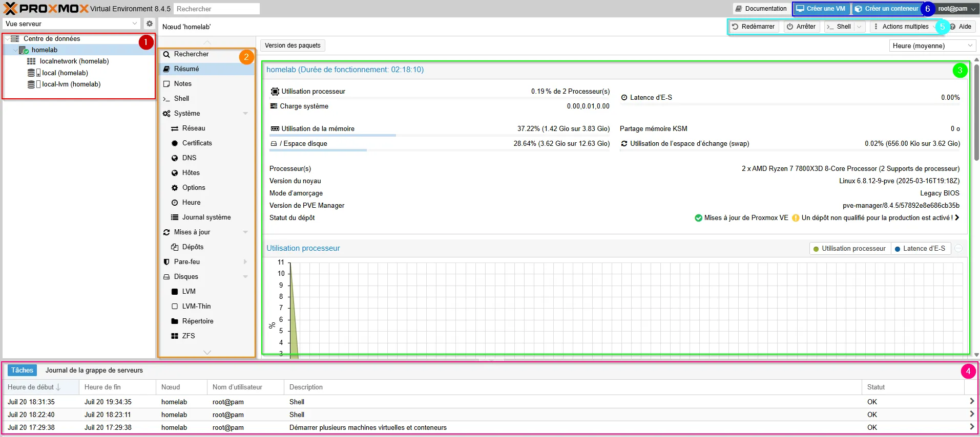Viewport: 980px width, 437px height.
Task: Toggle the Utilisation processeur chart legend
Action: point(850,249)
